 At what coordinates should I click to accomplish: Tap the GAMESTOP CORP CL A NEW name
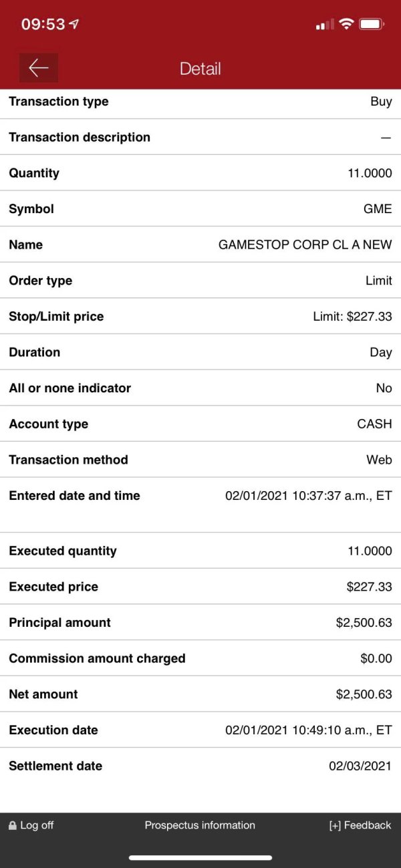305,245
